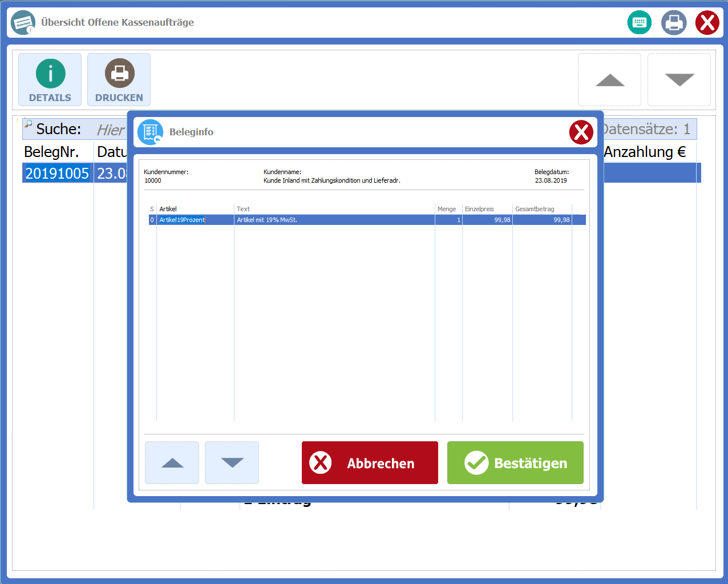Click the green on-screen keyboard icon
Screen dimensions: 728x584
(639, 23)
